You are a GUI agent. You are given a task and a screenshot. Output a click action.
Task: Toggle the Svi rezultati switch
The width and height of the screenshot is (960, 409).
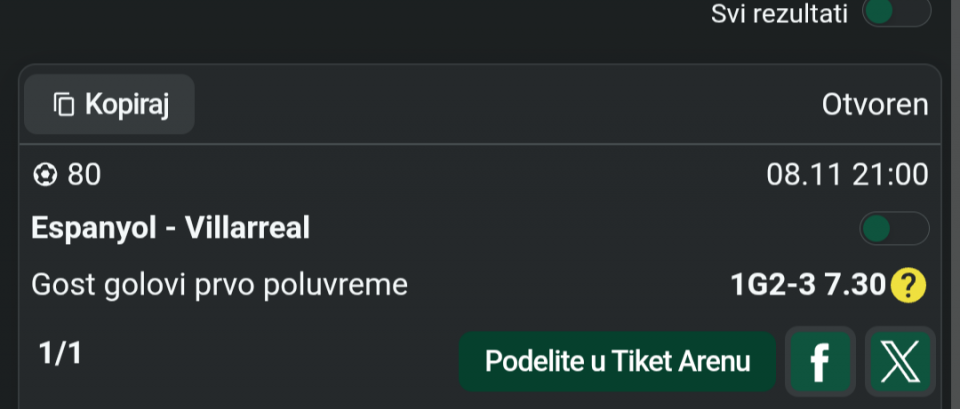[895, 13]
